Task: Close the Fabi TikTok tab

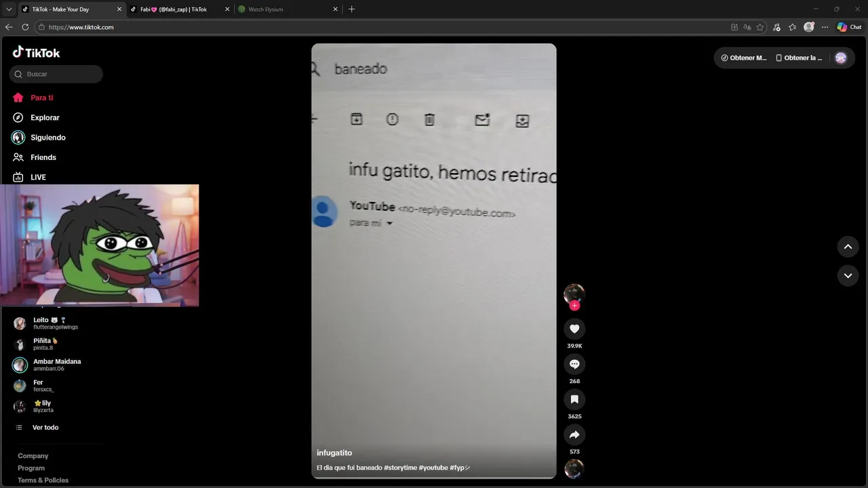Action: click(227, 9)
